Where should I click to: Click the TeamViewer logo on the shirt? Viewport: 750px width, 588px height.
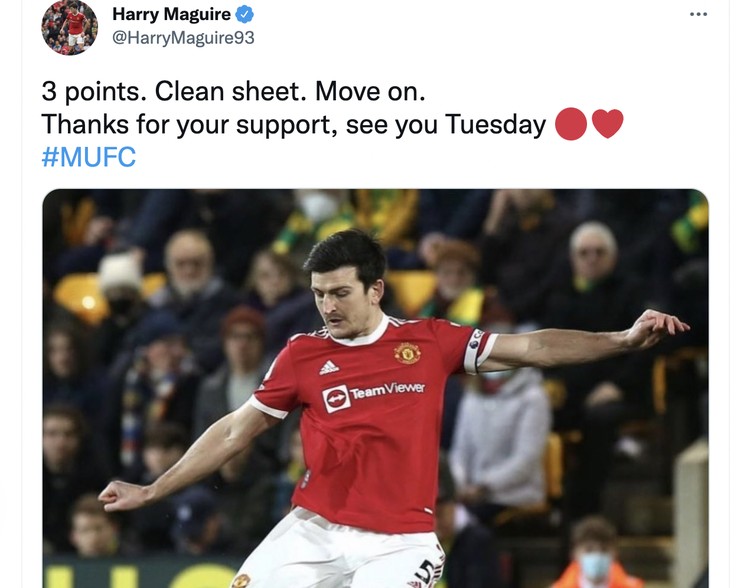pos(373,396)
